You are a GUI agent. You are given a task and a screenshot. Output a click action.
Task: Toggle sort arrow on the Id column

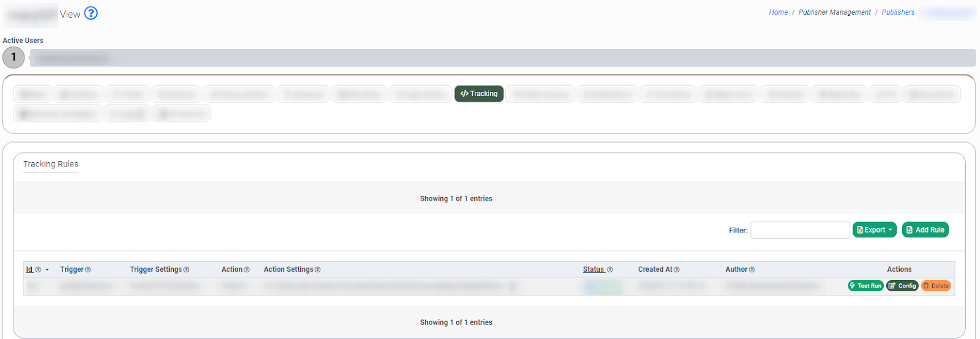pyautogui.click(x=47, y=270)
